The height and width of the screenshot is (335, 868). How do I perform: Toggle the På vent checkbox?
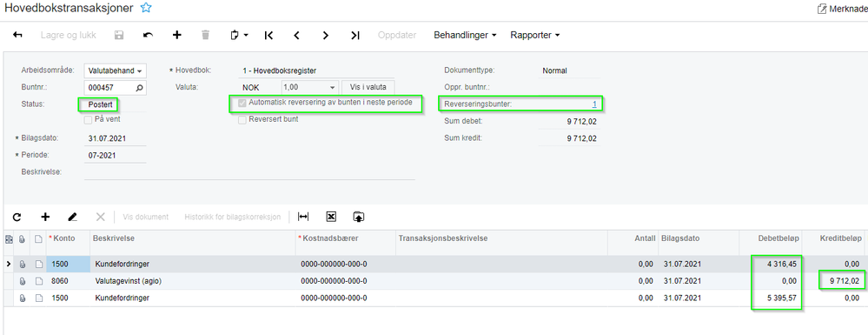click(x=88, y=119)
